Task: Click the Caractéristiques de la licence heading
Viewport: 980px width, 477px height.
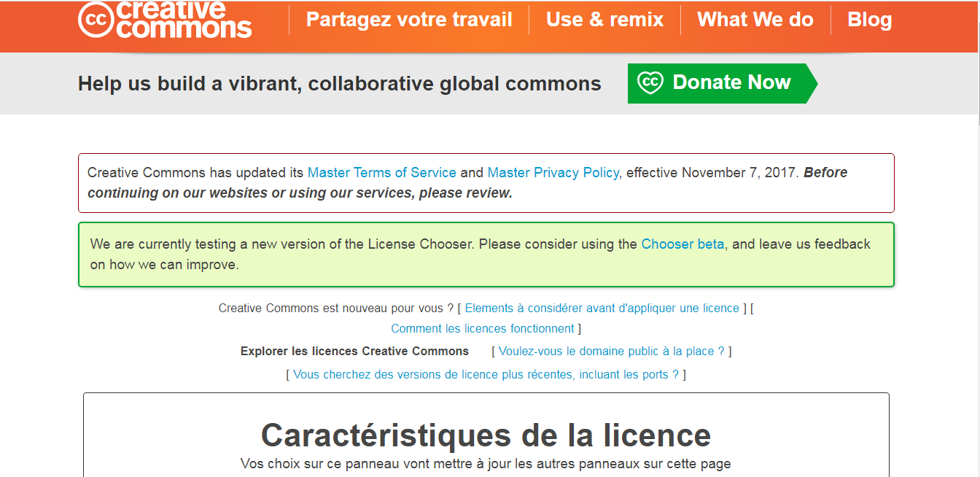Action: tap(486, 435)
